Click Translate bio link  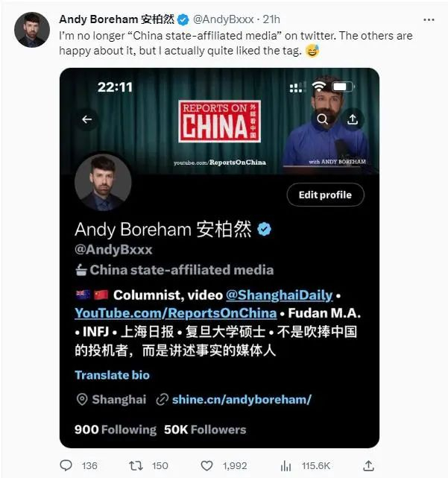(x=112, y=375)
